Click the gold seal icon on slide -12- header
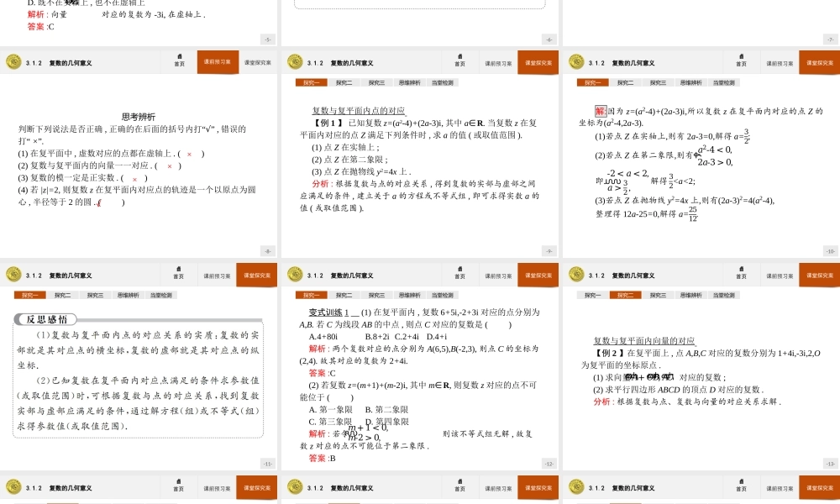The image size is (840, 504). tap(294, 274)
